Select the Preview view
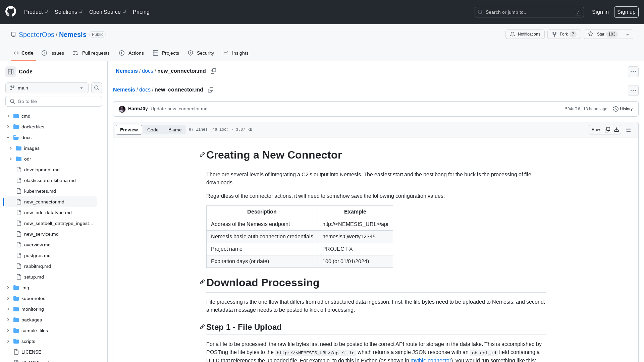644x362 pixels. [129, 130]
